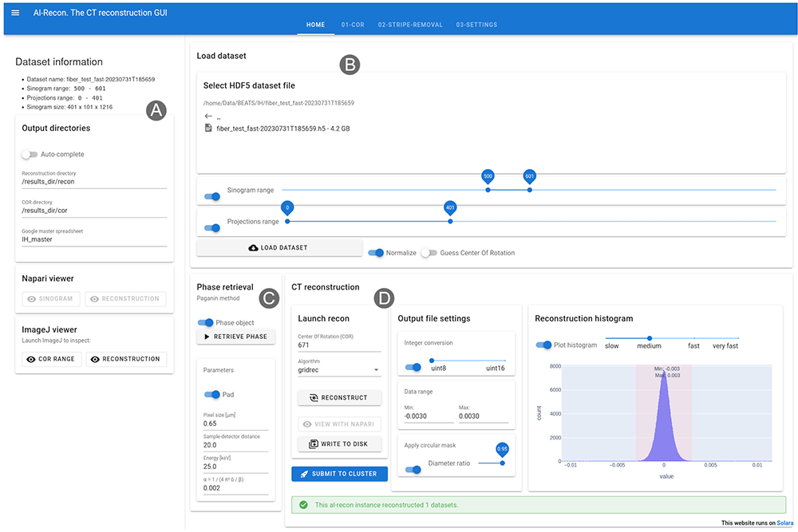Launch ImageJ RECONSTRUCTION button
The image size is (798, 532).
126,359
